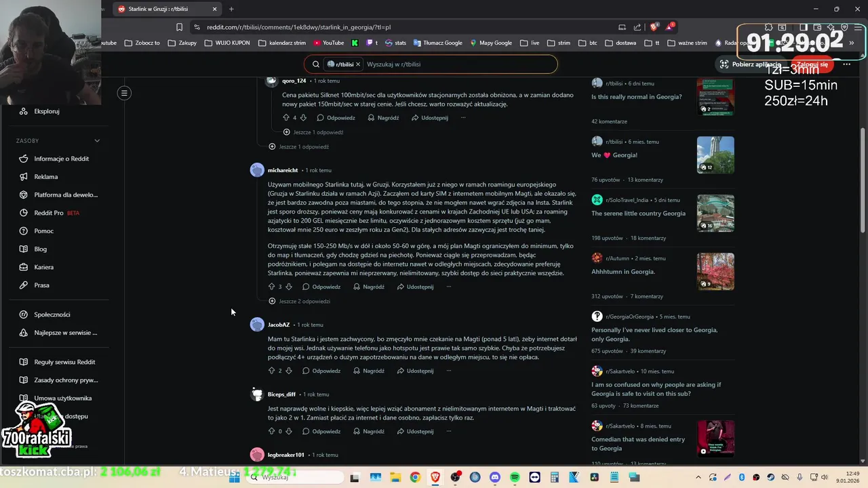The width and height of the screenshot is (868, 488).
Task: Upvote qoro_124's comment
Action: pyautogui.click(x=286, y=117)
